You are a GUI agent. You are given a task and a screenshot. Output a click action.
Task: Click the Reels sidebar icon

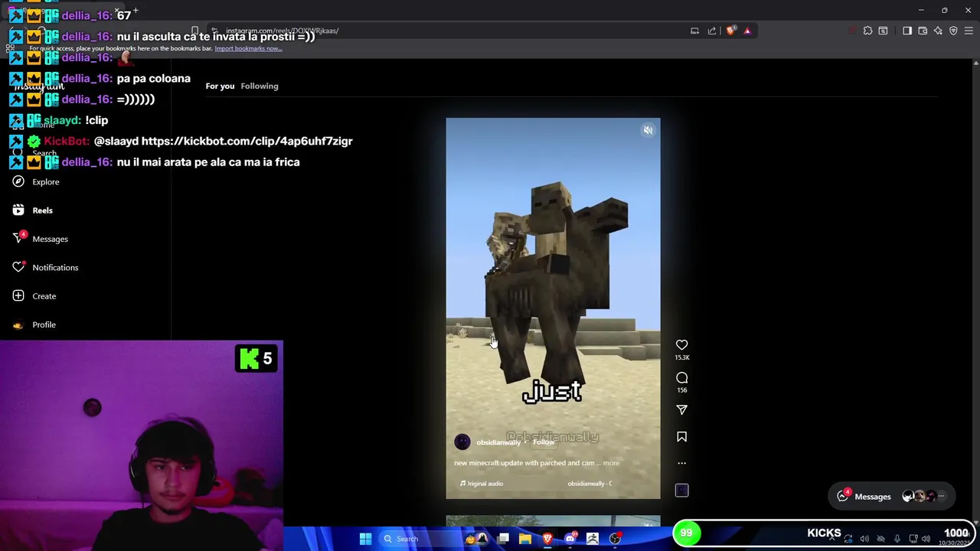click(x=18, y=210)
